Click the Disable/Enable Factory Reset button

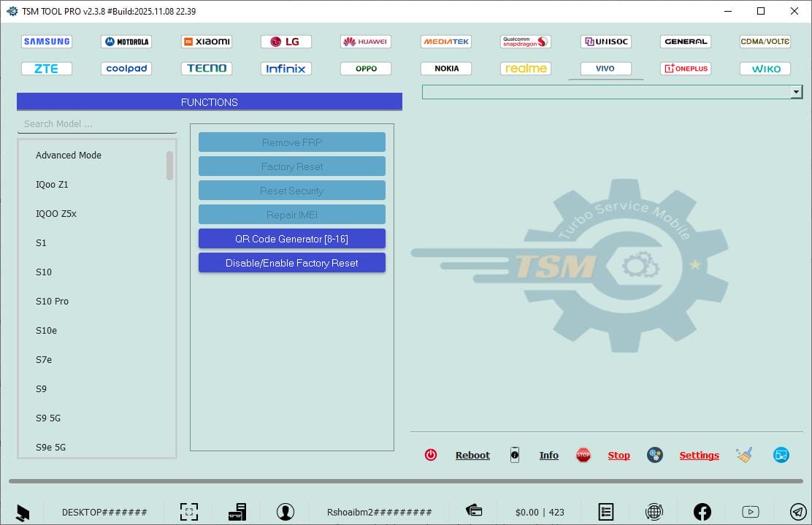click(x=291, y=263)
